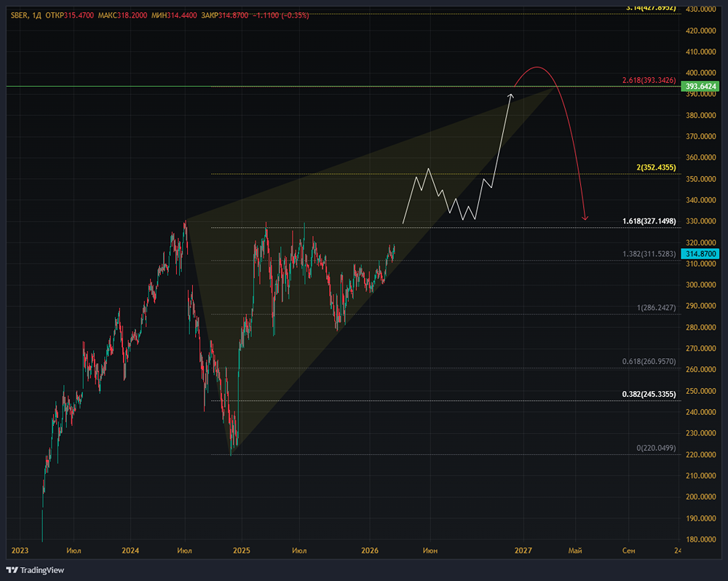Screen dimensions: 728x581
Task: Click the 260.0000 price axis label
Action: tap(700, 370)
